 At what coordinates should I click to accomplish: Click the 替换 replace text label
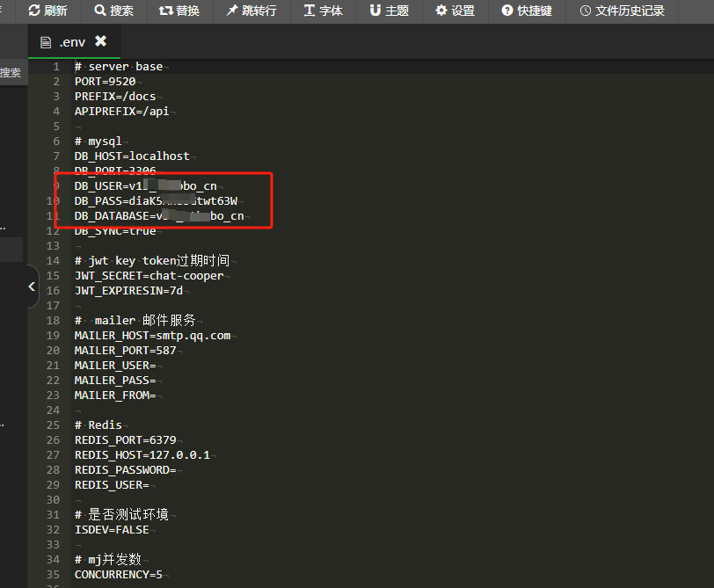coord(187,11)
